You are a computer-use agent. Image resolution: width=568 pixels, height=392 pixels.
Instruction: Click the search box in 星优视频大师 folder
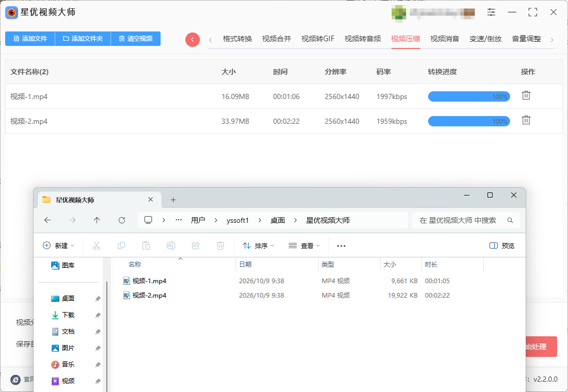466,220
